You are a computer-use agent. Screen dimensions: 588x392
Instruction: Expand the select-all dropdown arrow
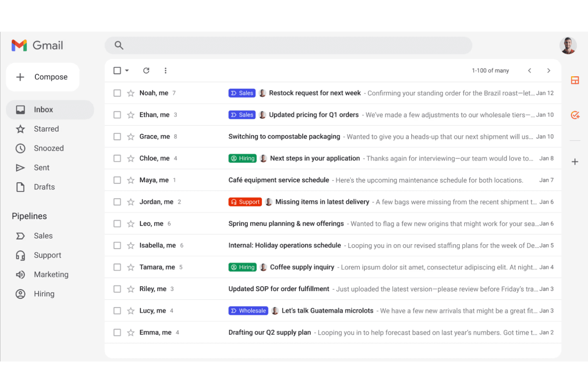[x=127, y=70]
